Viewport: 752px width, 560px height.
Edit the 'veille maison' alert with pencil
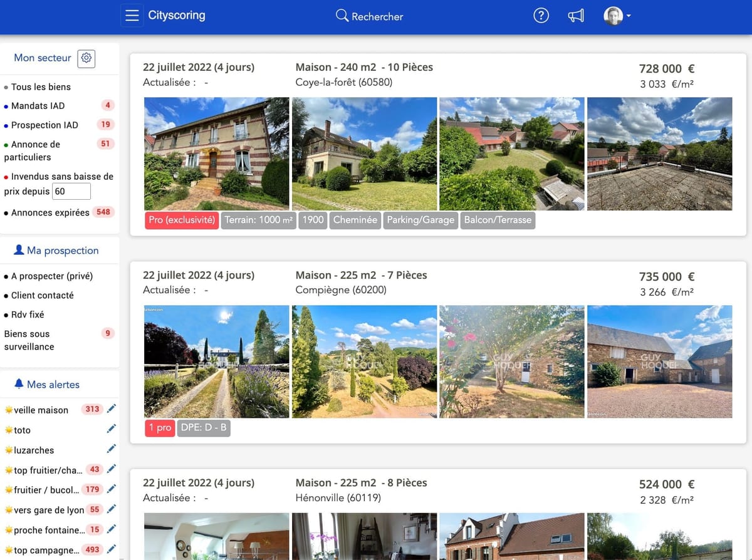point(112,409)
